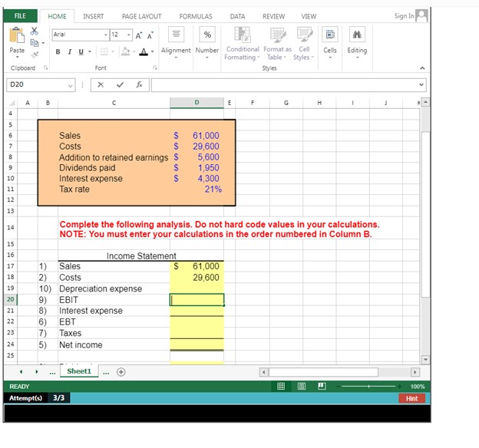Select the Sheet1 tab
479x448 pixels.
pos(79,371)
